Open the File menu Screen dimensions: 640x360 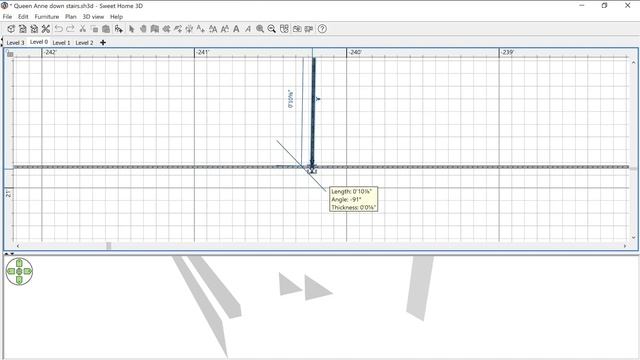pos(7,17)
